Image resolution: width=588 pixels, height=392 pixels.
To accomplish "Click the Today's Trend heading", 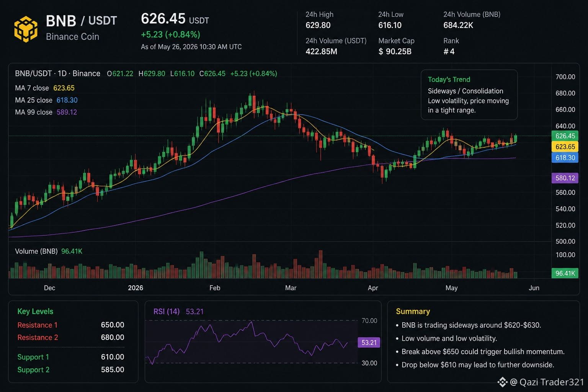I will pyautogui.click(x=449, y=80).
